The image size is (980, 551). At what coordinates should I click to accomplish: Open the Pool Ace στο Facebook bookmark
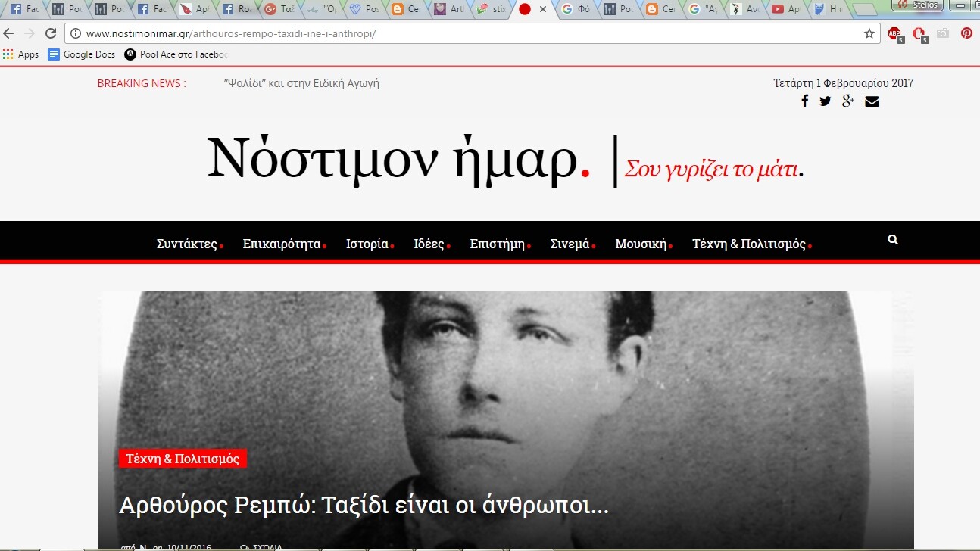pyautogui.click(x=176, y=54)
